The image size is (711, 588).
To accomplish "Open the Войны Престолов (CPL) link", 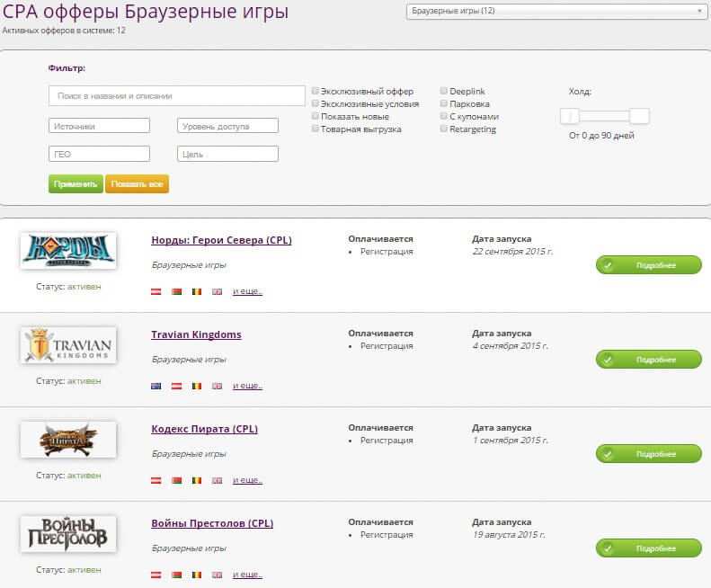I will 212,523.
